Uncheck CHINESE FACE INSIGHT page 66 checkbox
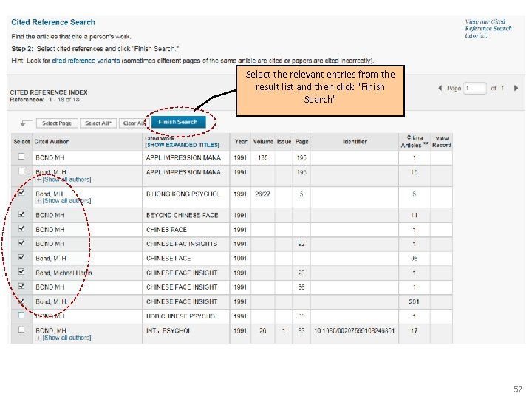This screenshot has height=399, width=532. (x=21, y=286)
